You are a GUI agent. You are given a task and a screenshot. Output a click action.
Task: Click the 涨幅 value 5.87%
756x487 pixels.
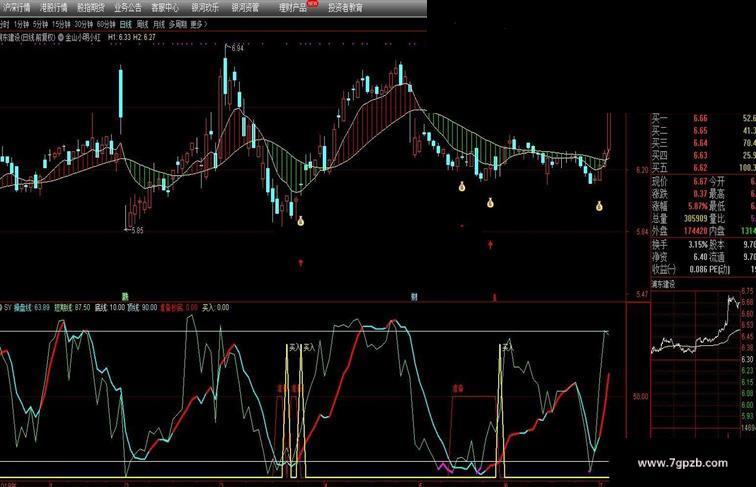[698, 206]
